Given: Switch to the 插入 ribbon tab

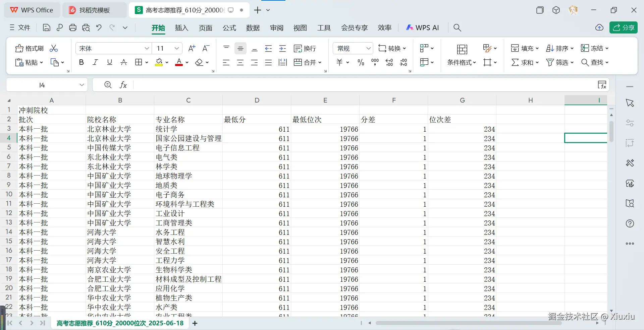Looking at the screenshot, I should click(181, 28).
